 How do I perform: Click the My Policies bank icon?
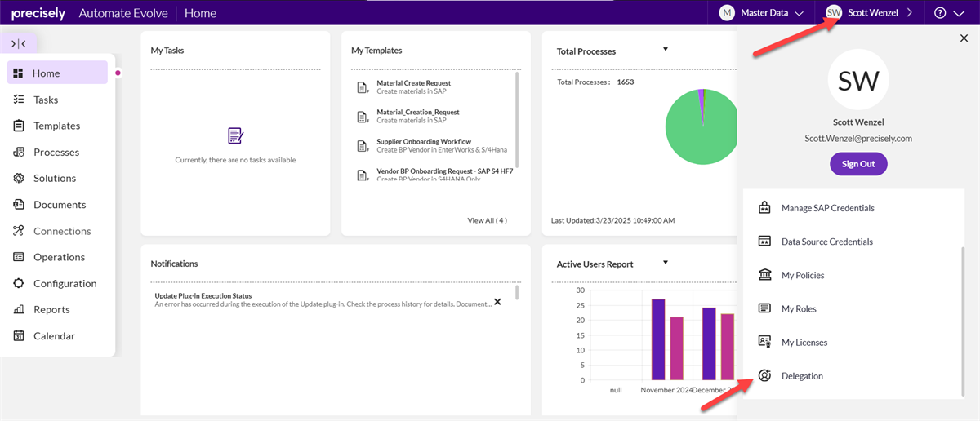coord(764,275)
